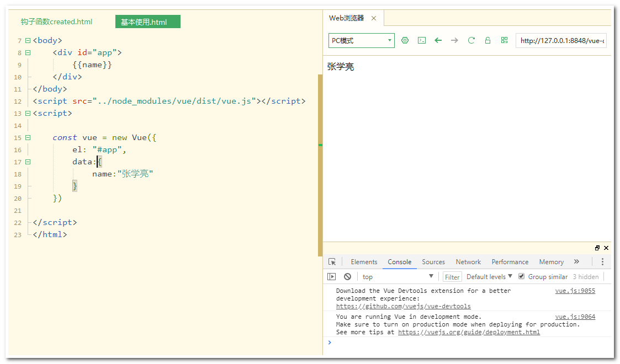Clear the console with ban icon
The width and height of the screenshot is (620, 364).
(x=348, y=277)
